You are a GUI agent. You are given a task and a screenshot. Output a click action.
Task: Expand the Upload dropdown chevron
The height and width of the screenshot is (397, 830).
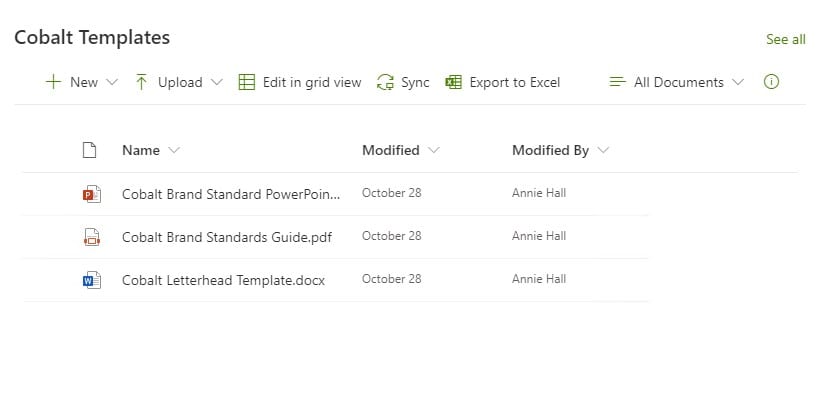216,82
